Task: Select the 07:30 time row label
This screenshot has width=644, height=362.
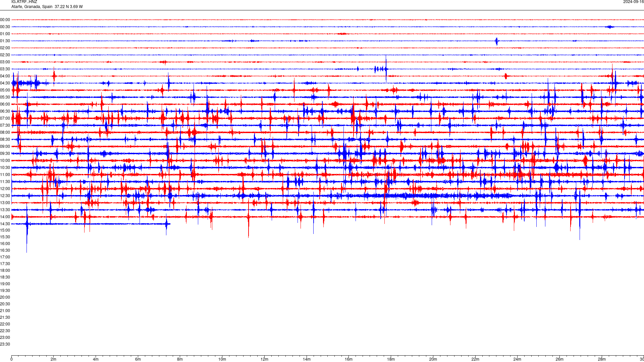Action: [x=5, y=125]
